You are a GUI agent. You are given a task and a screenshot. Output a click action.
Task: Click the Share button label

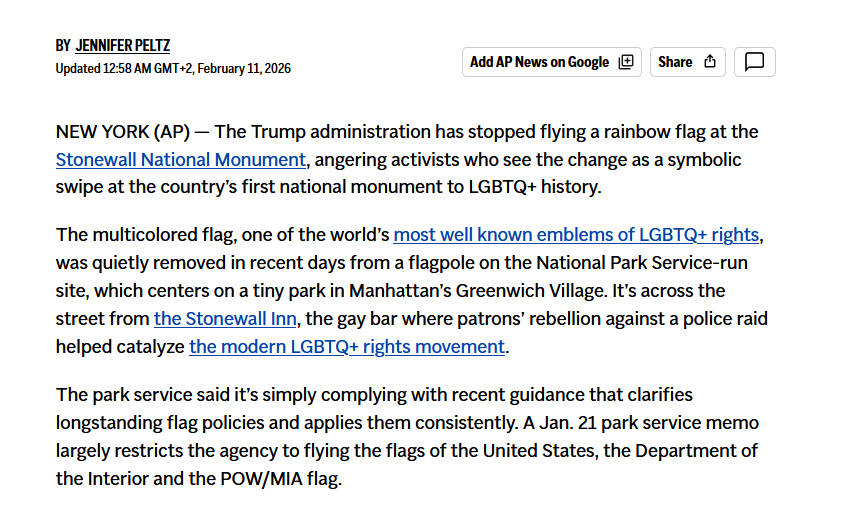pyautogui.click(x=675, y=62)
